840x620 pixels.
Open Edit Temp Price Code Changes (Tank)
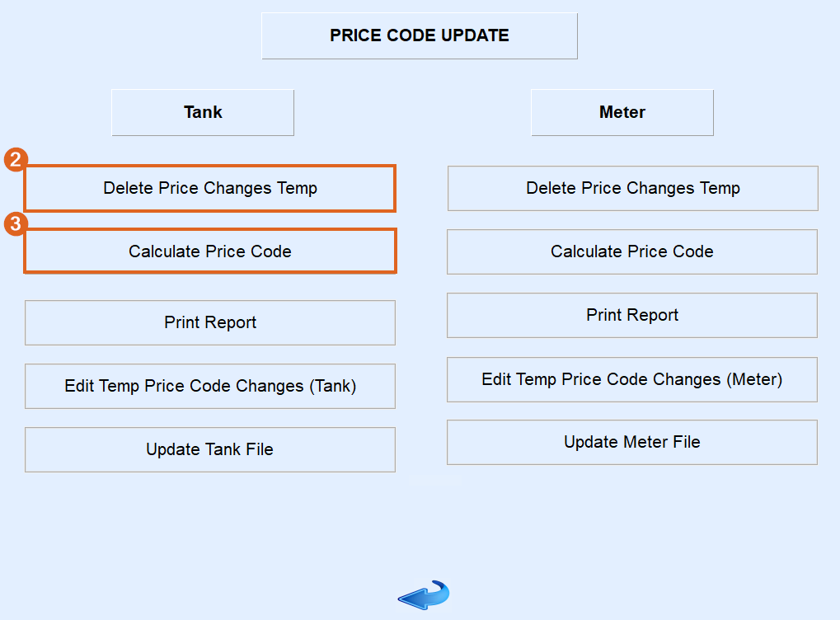coord(210,386)
